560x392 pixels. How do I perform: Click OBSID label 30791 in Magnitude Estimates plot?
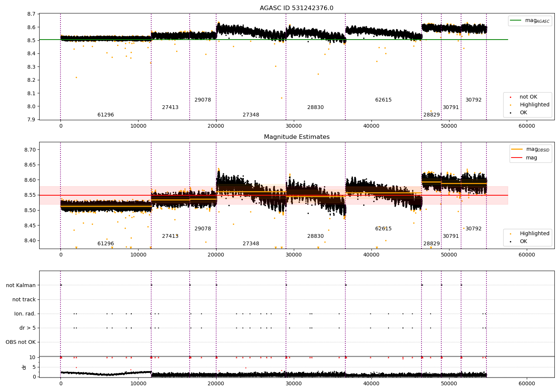click(451, 236)
